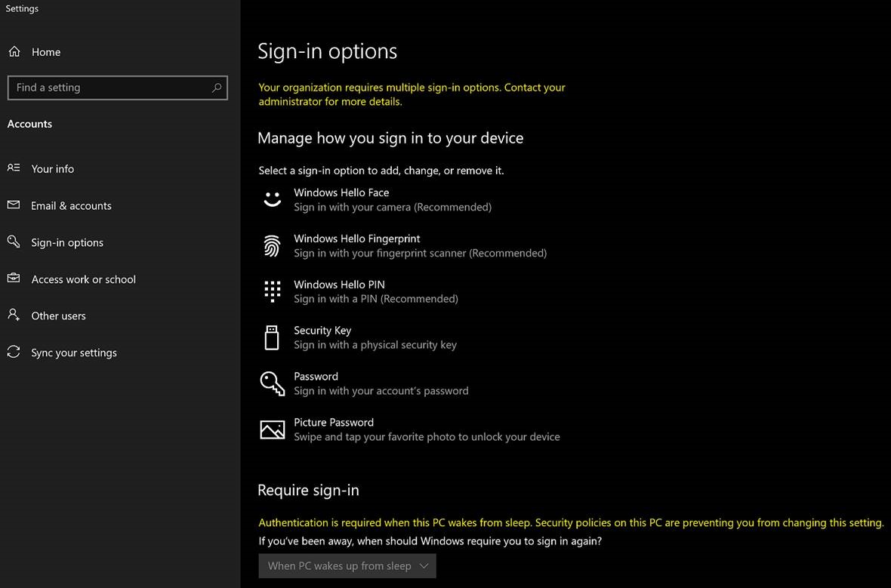
Task: Click the search magnifier in Find a setting
Action: click(x=217, y=88)
